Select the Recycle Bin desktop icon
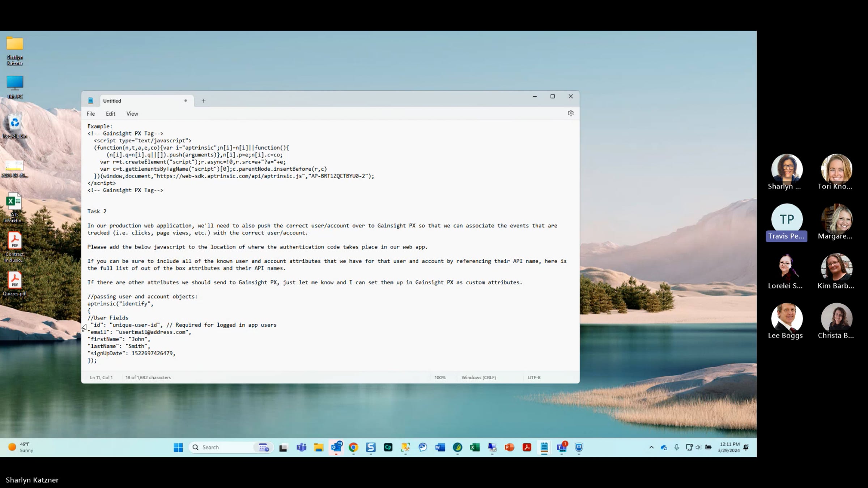The image size is (868, 488). click(15, 127)
